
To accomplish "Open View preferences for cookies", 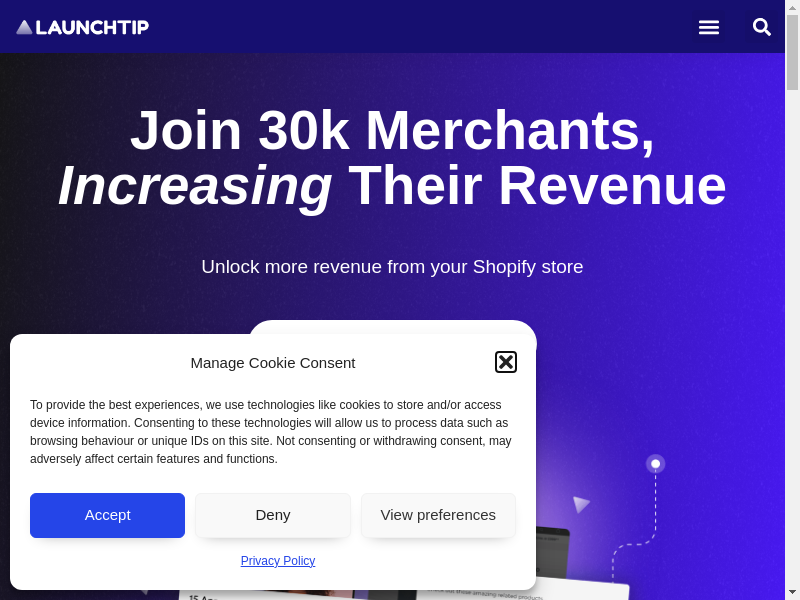I will click(438, 515).
